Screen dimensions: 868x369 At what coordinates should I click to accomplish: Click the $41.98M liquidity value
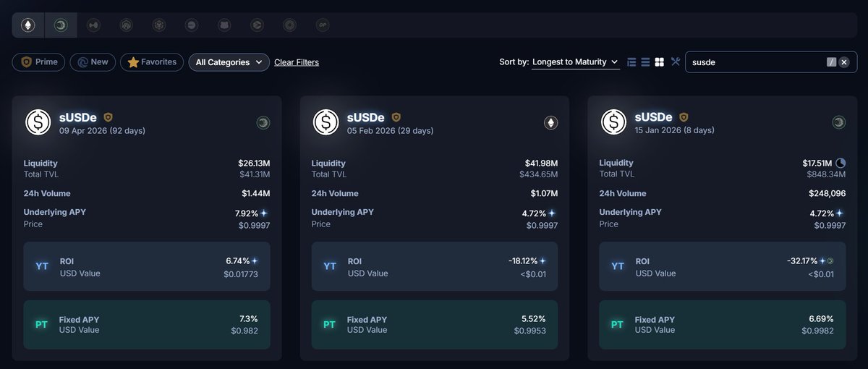coord(542,164)
